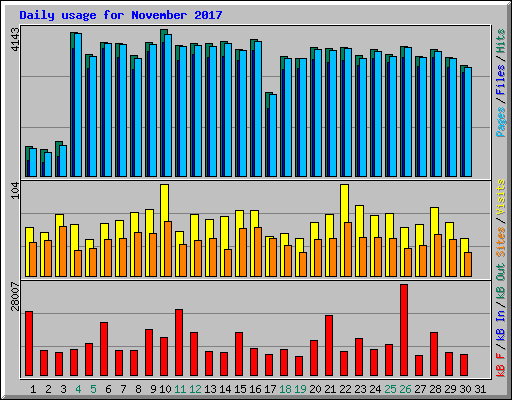The width and height of the screenshot is (512, 400).
Task: Click day label 30 on the x-axis
Action: coord(465,389)
